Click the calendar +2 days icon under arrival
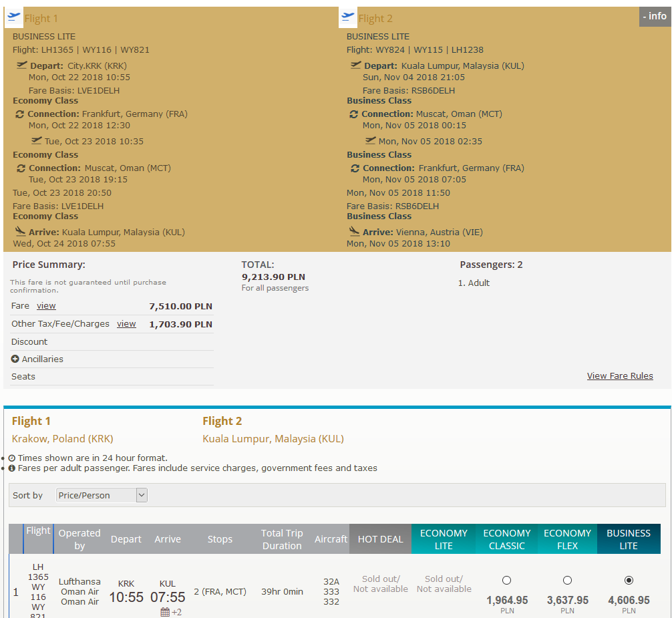This screenshot has height=618, width=672. pos(170,612)
